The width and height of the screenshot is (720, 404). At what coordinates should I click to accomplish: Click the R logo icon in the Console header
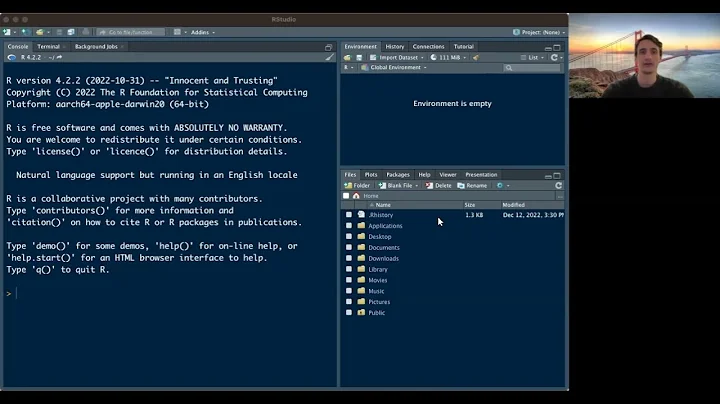(11, 57)
